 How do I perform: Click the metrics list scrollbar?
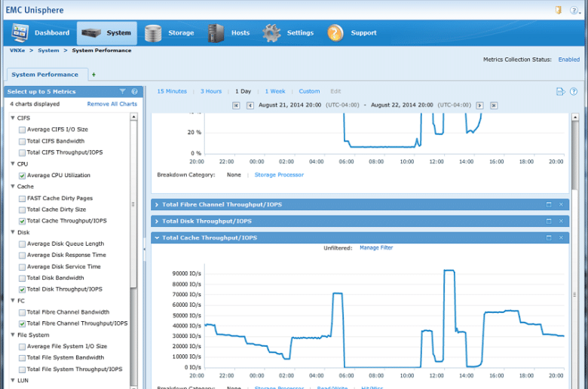(x=133, y=204)
